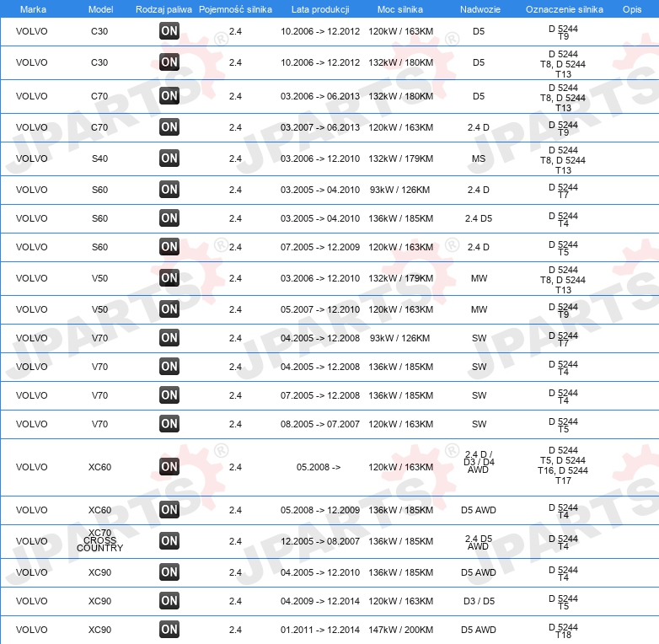The width and height of the screenshot is (659, 644).
Task: Click the 05.2008 -> open-ended production date
Action: pos(319,467)
